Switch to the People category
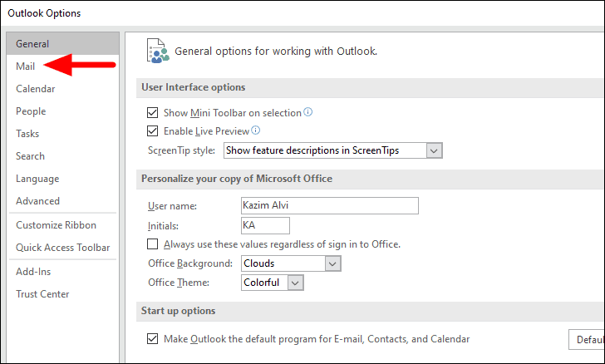Image resolution: width=605 pixels, height=364 pixels. 31,111
